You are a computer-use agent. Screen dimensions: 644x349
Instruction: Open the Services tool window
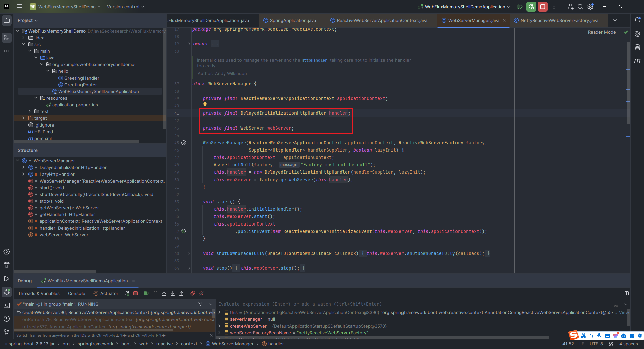[7, 252]
